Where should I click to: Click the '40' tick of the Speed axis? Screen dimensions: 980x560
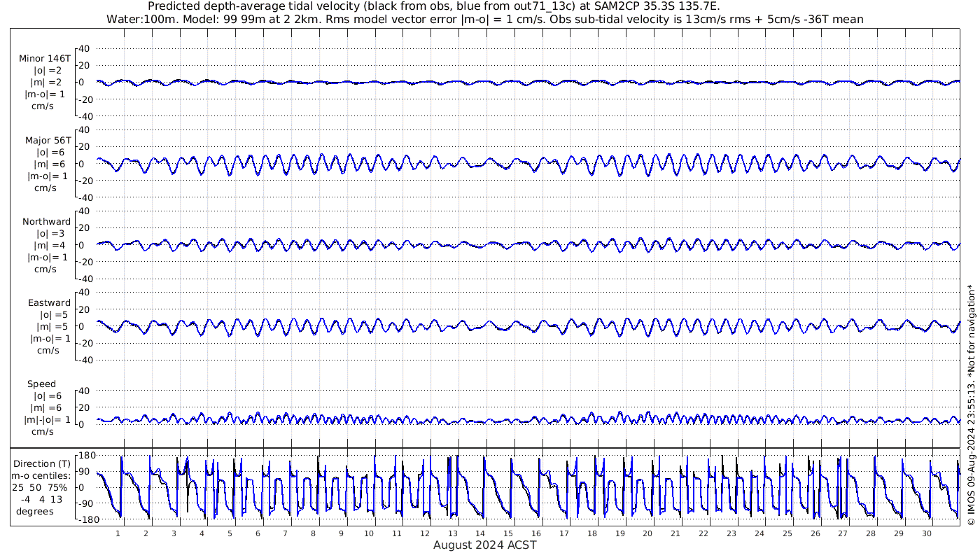click(85, 391)
